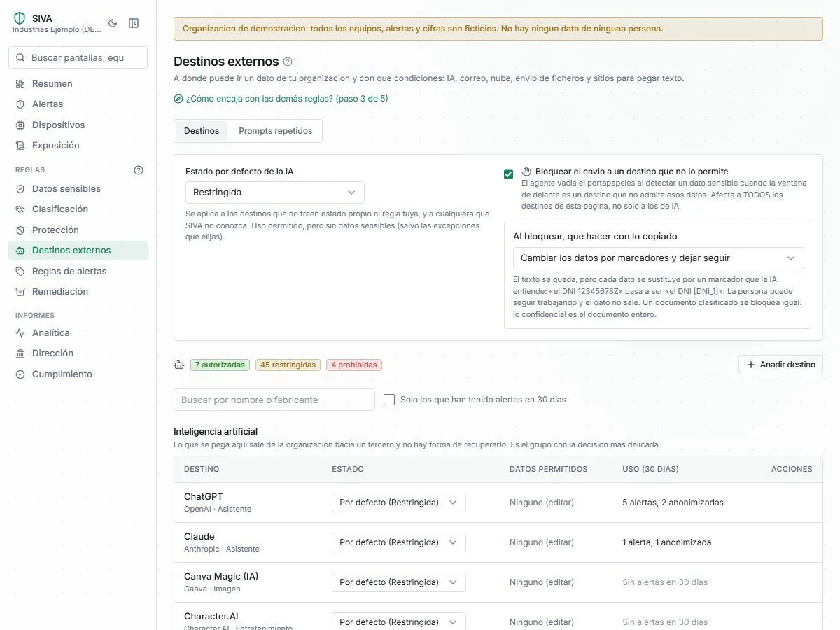
Task: Click the Reglas de alertas tag icon
Action: tap(20, 272)
